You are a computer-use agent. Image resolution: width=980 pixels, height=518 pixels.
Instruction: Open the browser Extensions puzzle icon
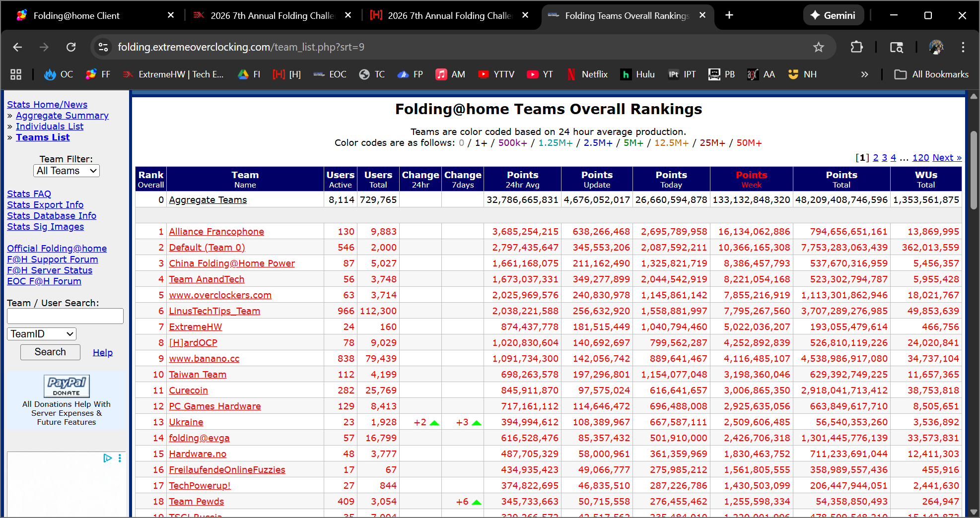(x=856, y=47)
